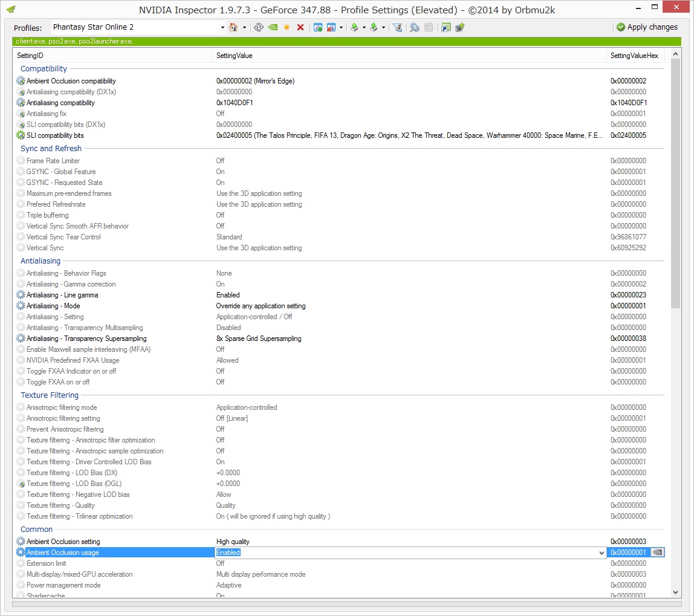The width and height of the screenshot is (694, 616).
Task: Sort by the SettingValueHex column header
Action: [635, 56]
